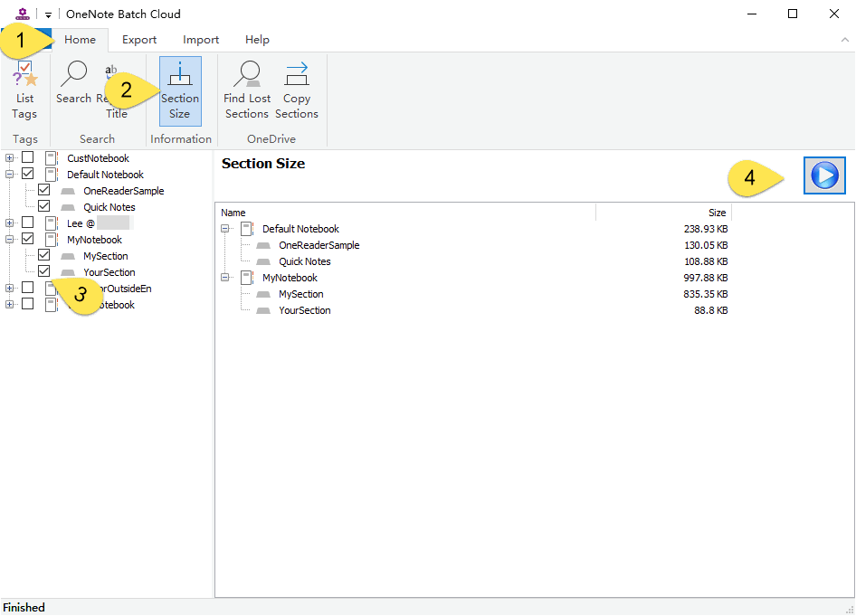Screen dimensions: 856x616
Task: Select the Section Size tool
Action: tap(180, 90)
